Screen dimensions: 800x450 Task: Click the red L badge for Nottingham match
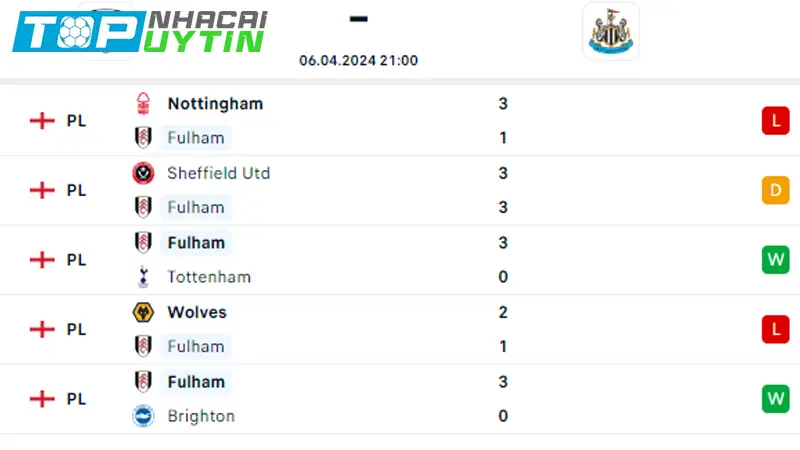point(775,121)
